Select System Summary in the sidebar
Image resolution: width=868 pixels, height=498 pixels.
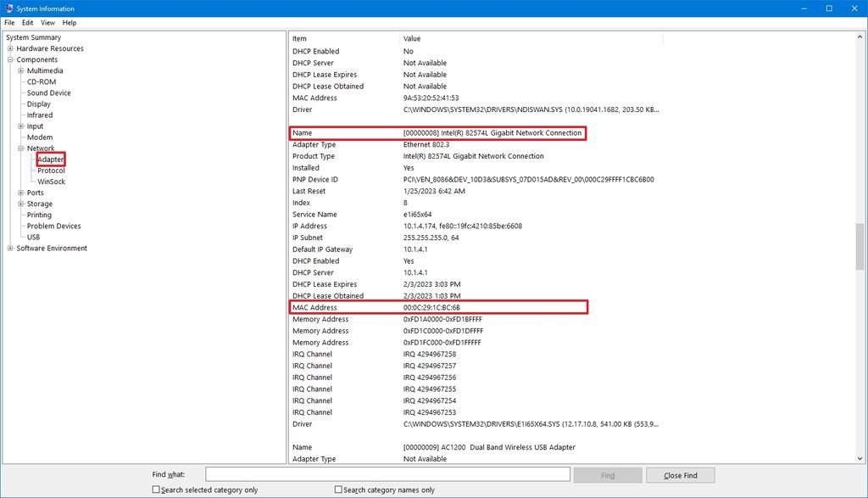tap(32, 37)
